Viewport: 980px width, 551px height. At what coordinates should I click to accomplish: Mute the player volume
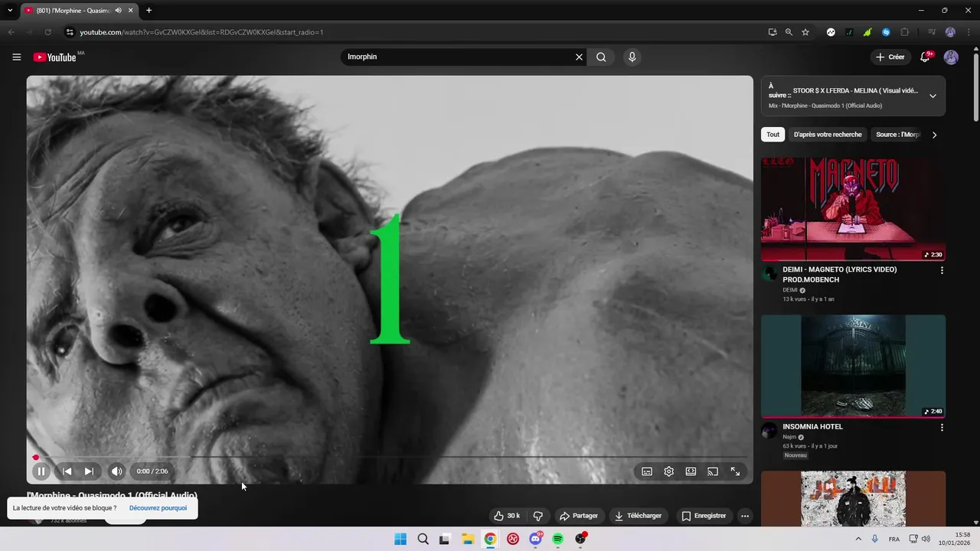click(116, 471)
